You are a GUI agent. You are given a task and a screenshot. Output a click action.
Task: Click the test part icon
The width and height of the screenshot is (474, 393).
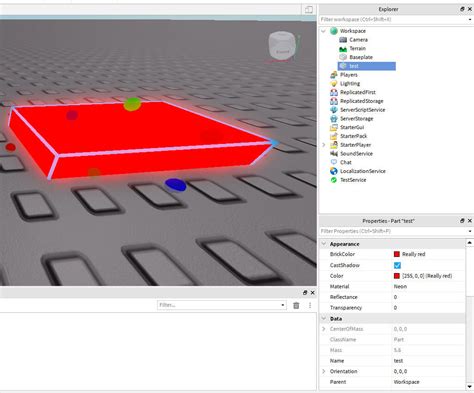pos(343,66)
